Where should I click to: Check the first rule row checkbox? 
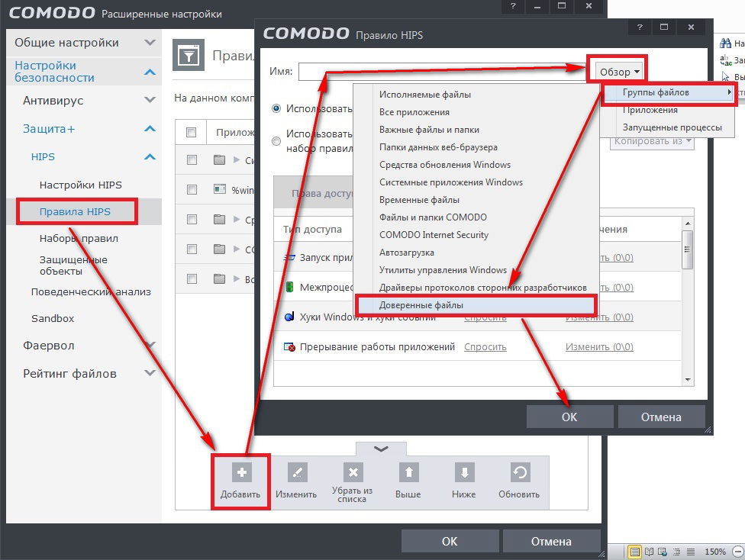192,159
